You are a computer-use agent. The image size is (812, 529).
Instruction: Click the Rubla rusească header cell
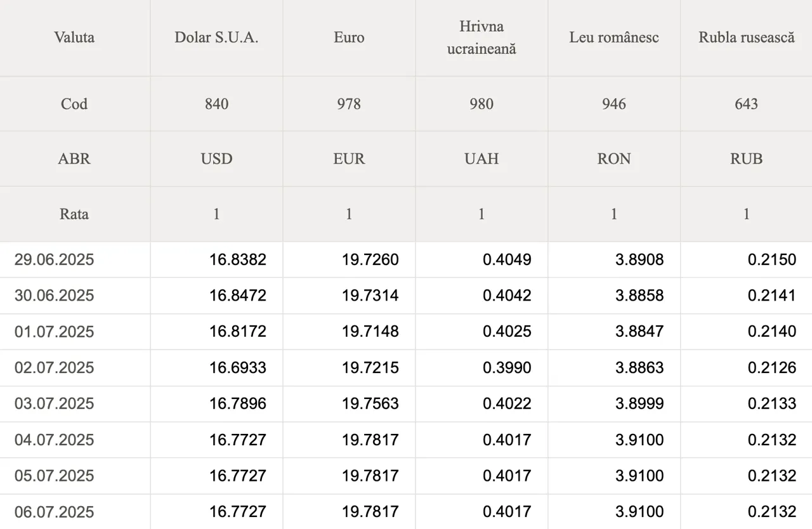pos(747,37)
